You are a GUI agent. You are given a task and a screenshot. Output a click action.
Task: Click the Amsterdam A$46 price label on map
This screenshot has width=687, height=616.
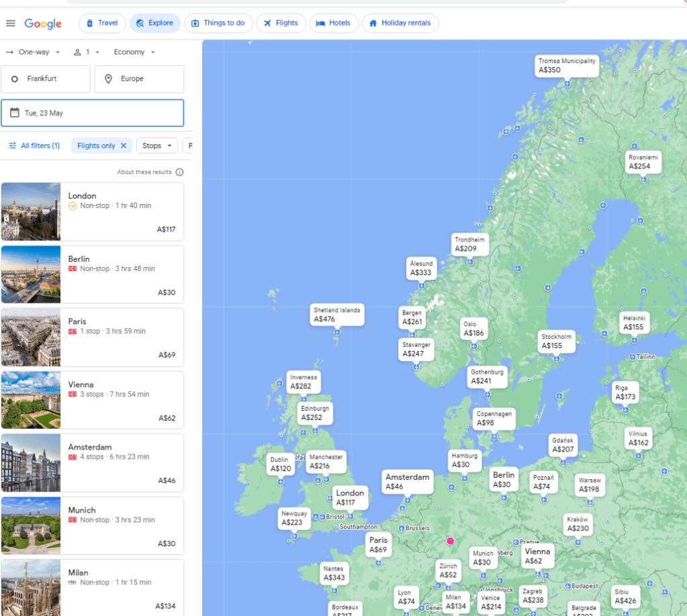[407, 482]
